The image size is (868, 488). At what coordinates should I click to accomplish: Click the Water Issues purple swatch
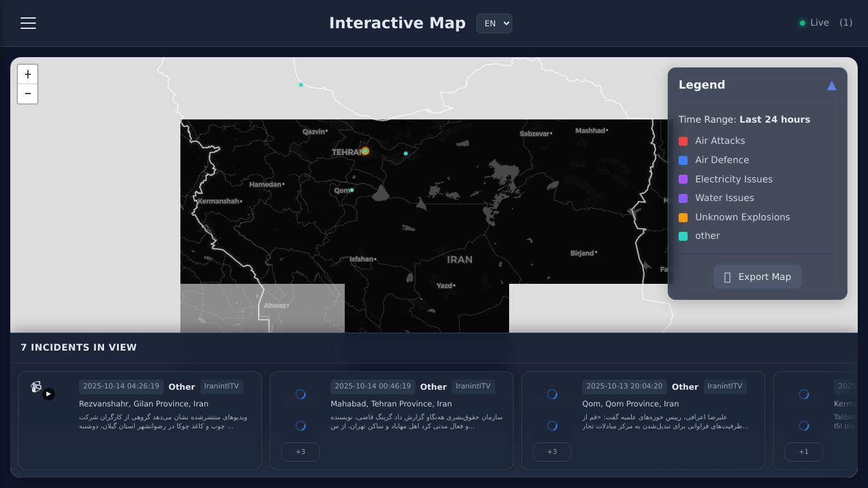coord(683,198)
